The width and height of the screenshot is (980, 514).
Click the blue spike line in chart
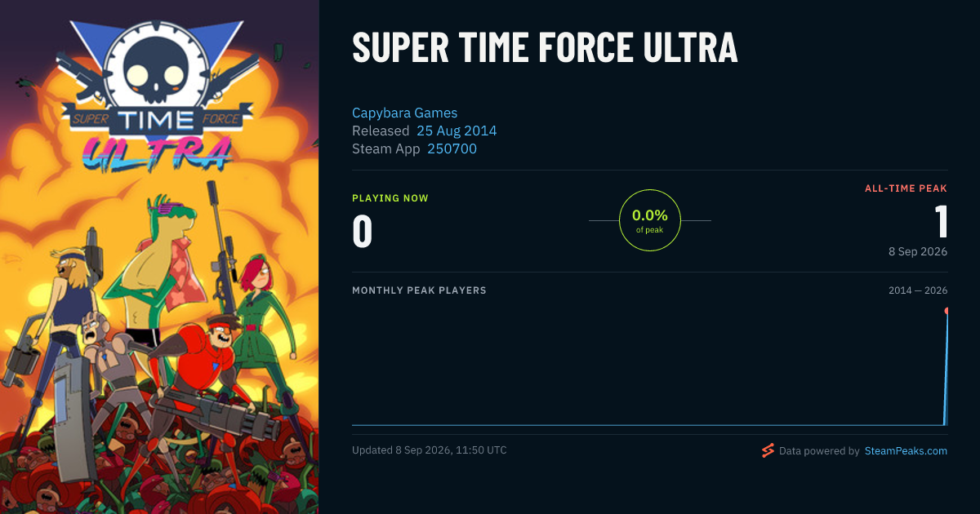pyautogui.click(x=946, y=367)
